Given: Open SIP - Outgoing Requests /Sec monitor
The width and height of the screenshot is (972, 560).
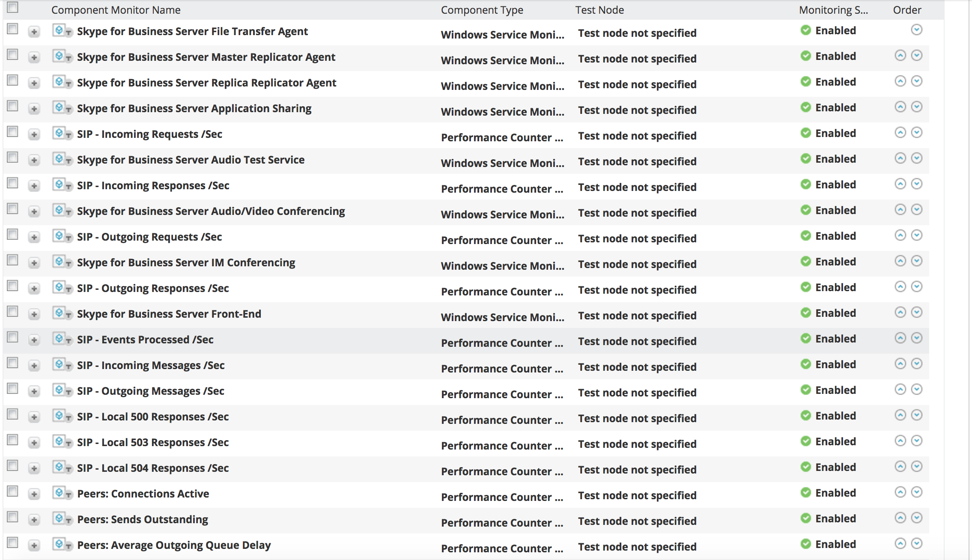Looking at the screenshot, I should click(x=149, y=237).
